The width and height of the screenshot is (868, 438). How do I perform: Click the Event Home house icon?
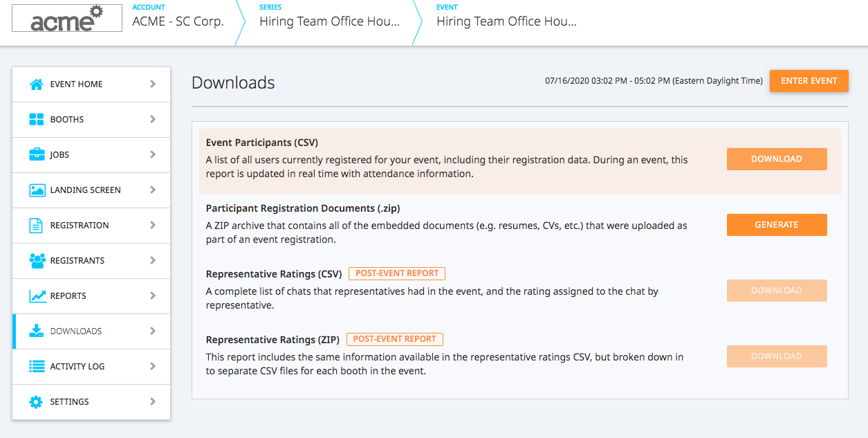pyautogui.click(x=37, y=84)
